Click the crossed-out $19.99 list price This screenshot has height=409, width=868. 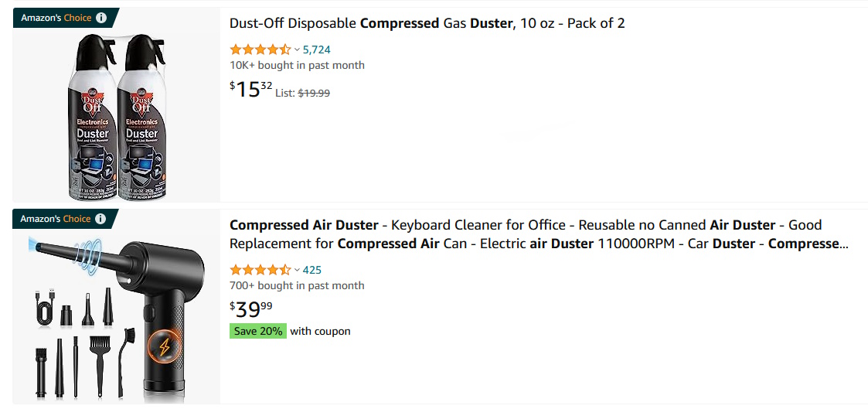point(314,93)
